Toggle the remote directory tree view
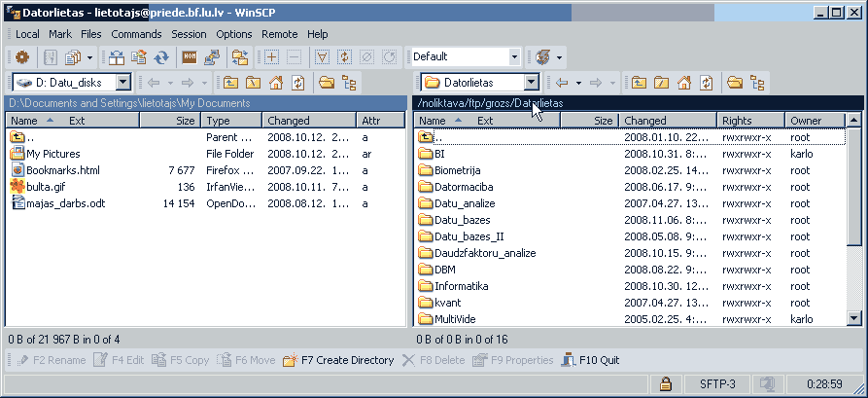Viewport: 868px width, 398px height. coord(757,83)
